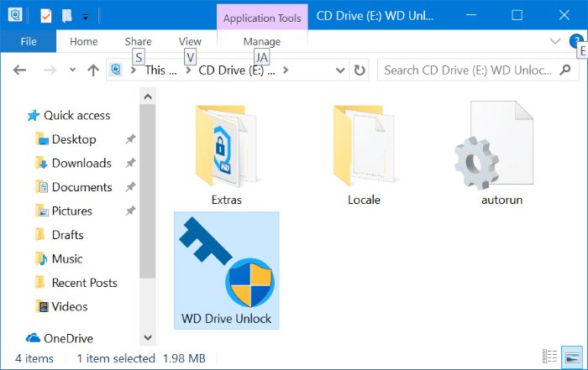The image size is (588, 370).
Task: Switch to Details view in status bar
Action: (x=549, y=357)
